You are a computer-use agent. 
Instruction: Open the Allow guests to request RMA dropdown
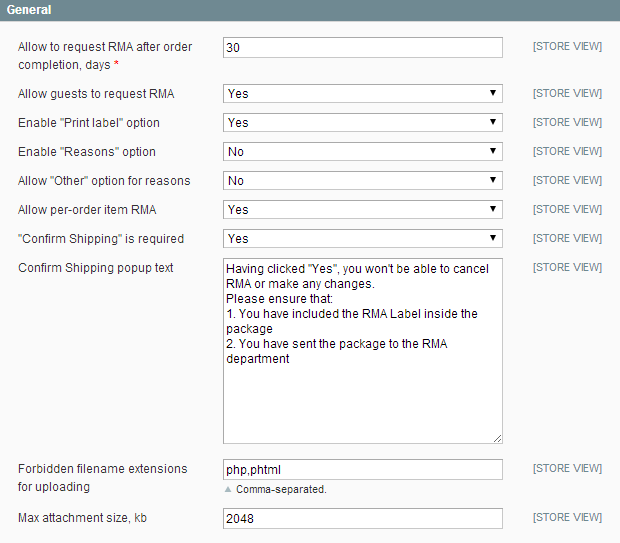(x=363, y=94)
